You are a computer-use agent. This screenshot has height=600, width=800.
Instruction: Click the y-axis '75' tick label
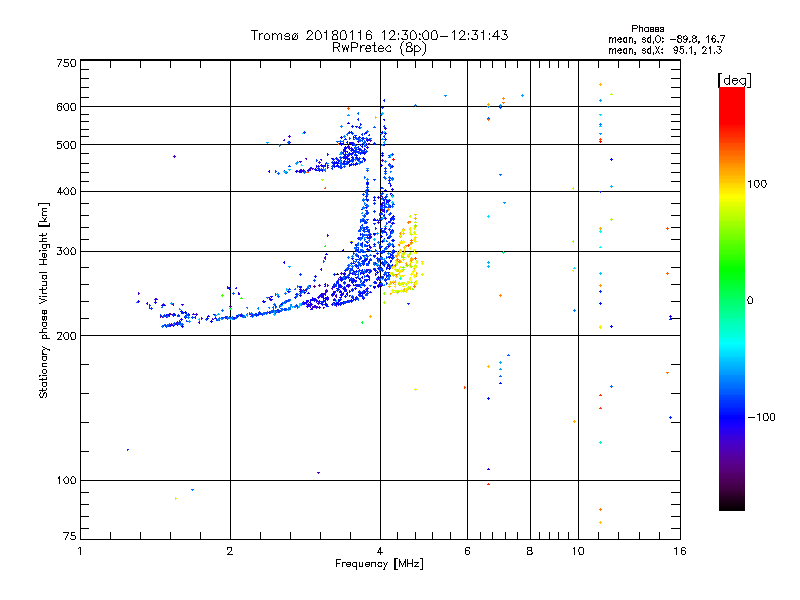point(70,536)
